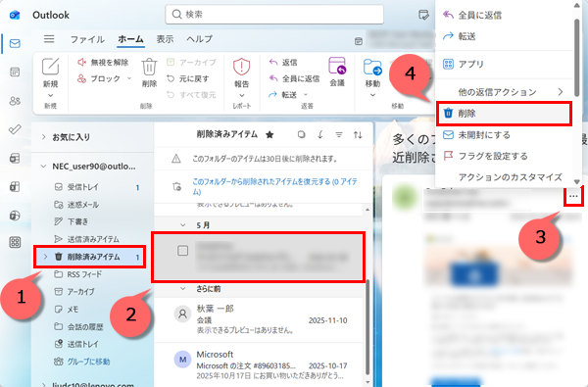Click the filter icon in message list header

pos(339,134)
